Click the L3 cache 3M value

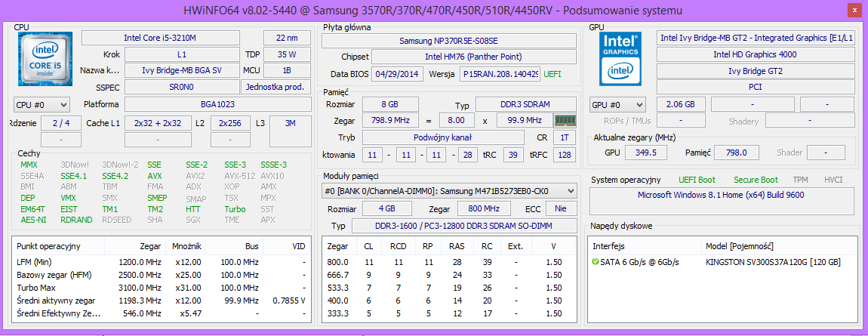point(290,131)
